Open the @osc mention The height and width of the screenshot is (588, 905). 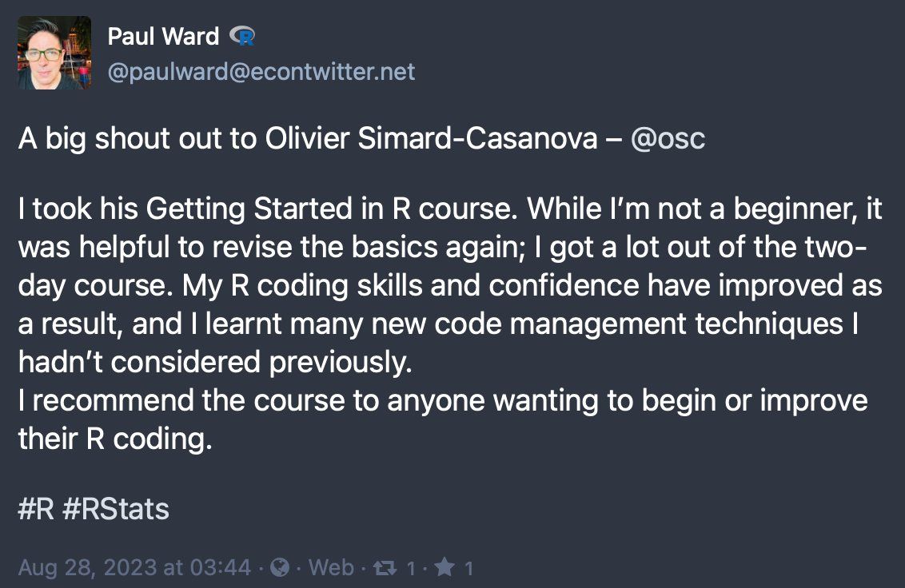(x=668, y=139)
